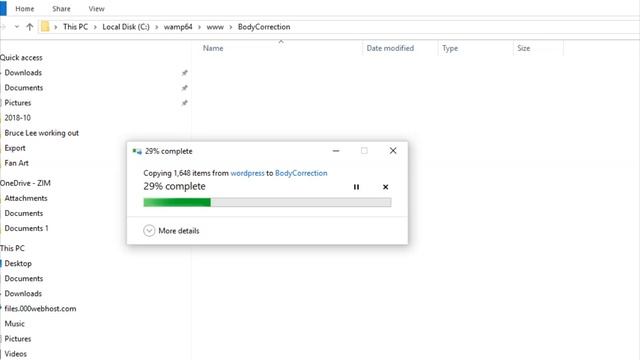The image size is (640, 360).
Task: Open the Home ribbon tab
Action: coord(24,9)
